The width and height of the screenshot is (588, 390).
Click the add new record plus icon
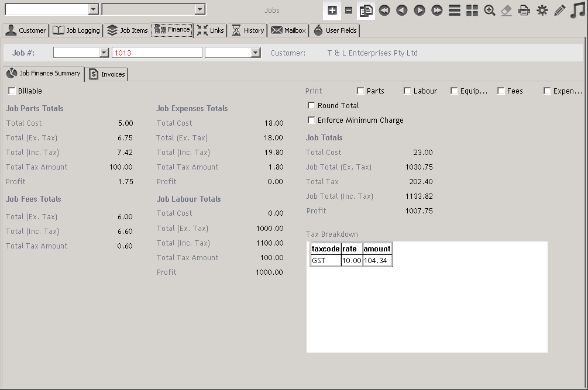click(x=332, y=11)
